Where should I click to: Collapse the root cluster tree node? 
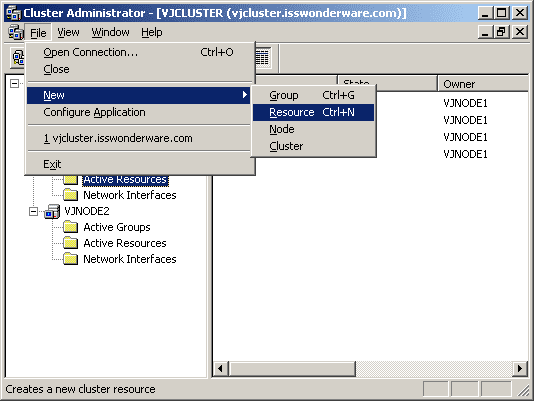[x=14, y=83]
